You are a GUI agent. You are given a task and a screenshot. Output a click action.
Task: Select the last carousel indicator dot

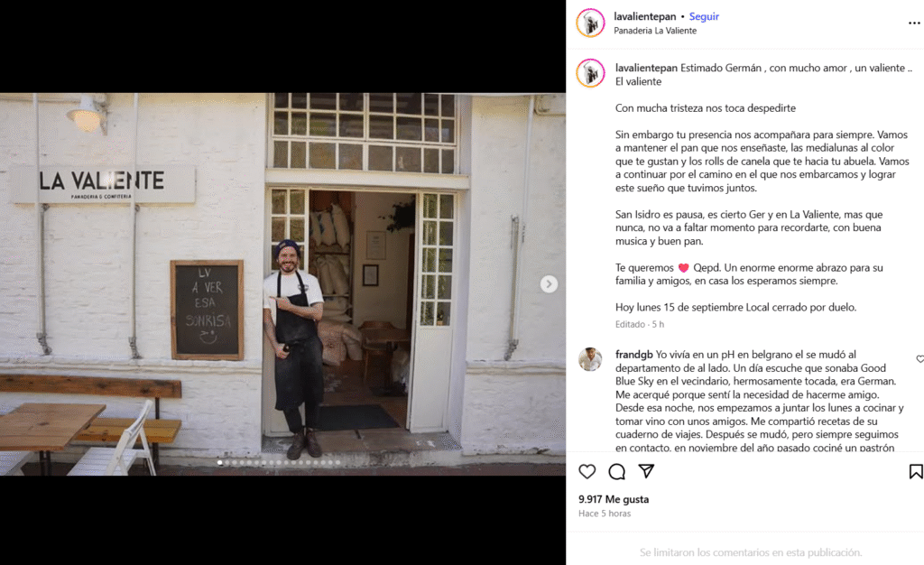point(337,462)
